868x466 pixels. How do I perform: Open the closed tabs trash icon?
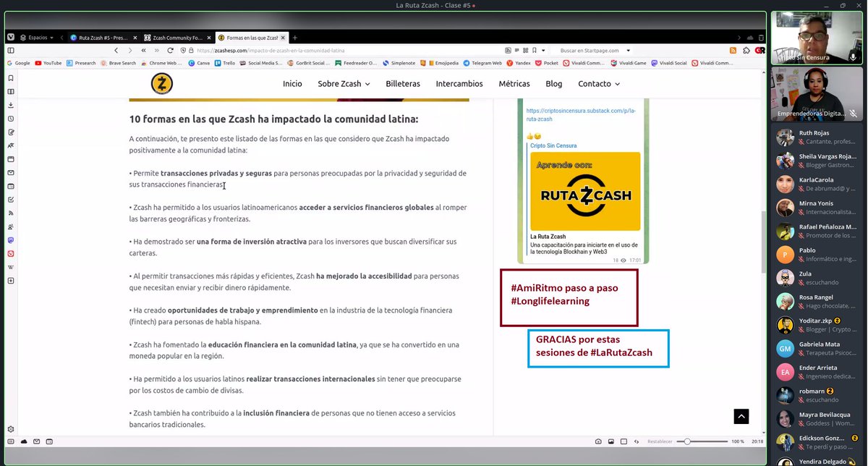point(761,38)
